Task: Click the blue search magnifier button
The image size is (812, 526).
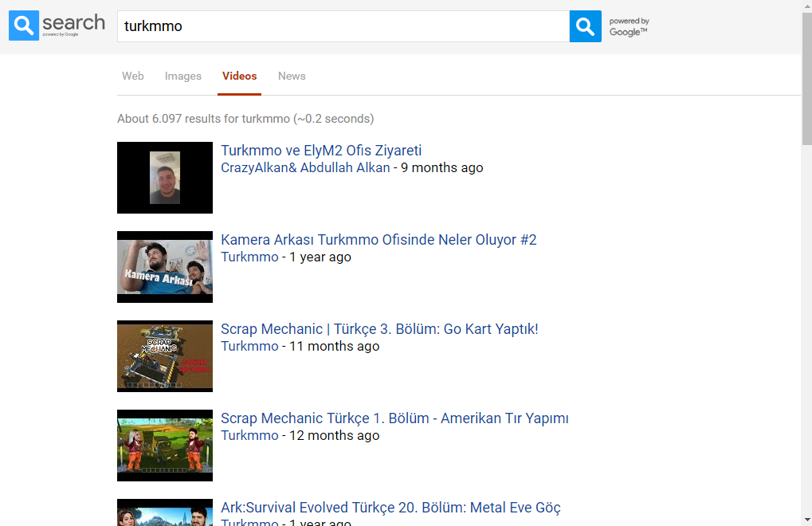Action: tap(585, 26)
